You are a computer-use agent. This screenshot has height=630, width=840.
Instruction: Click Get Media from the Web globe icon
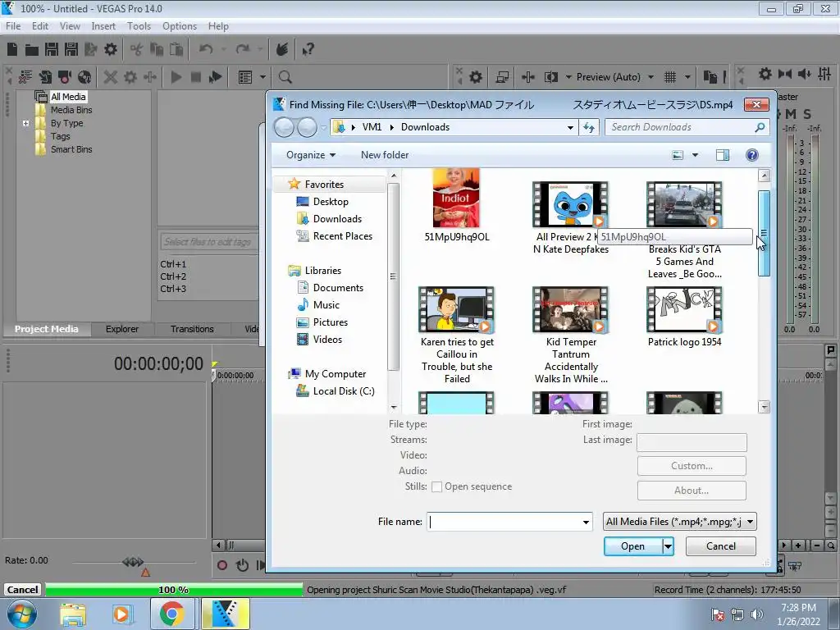[84, 77]
